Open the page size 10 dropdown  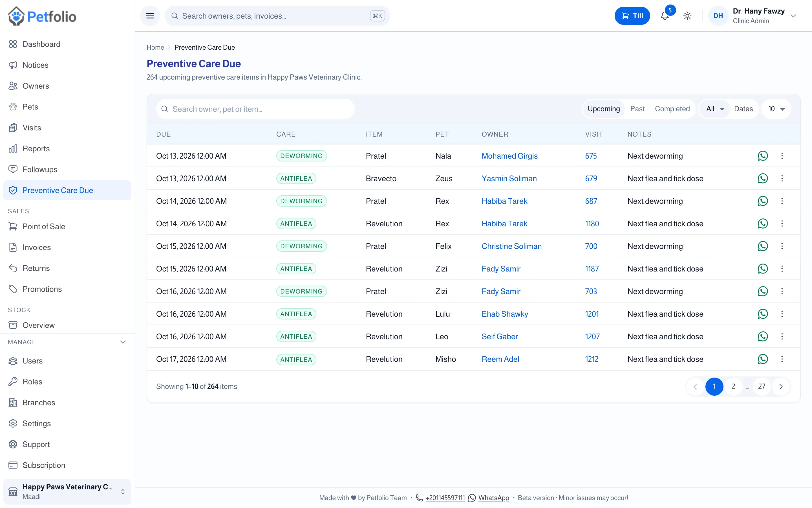(776, 109)
